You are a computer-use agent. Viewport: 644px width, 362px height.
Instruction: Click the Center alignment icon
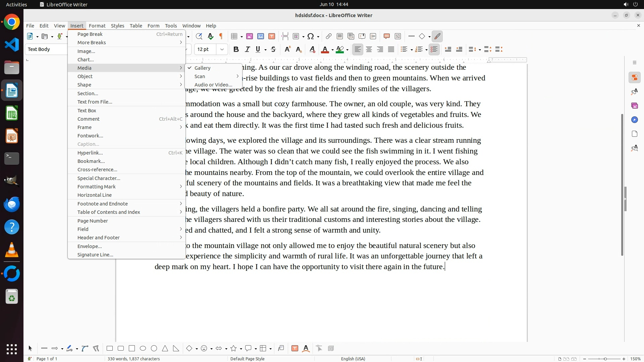click(369, 49)
